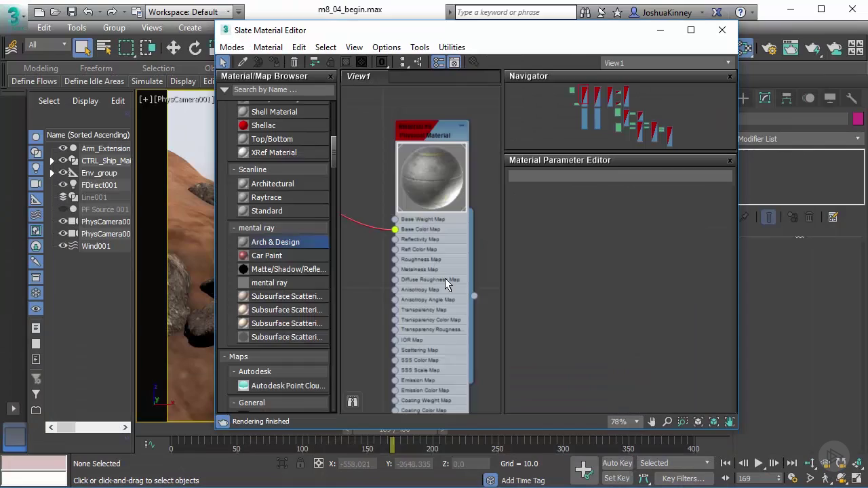Click the Save File floppy icon
Screen dimensions: 868x488
pos(72,12)
